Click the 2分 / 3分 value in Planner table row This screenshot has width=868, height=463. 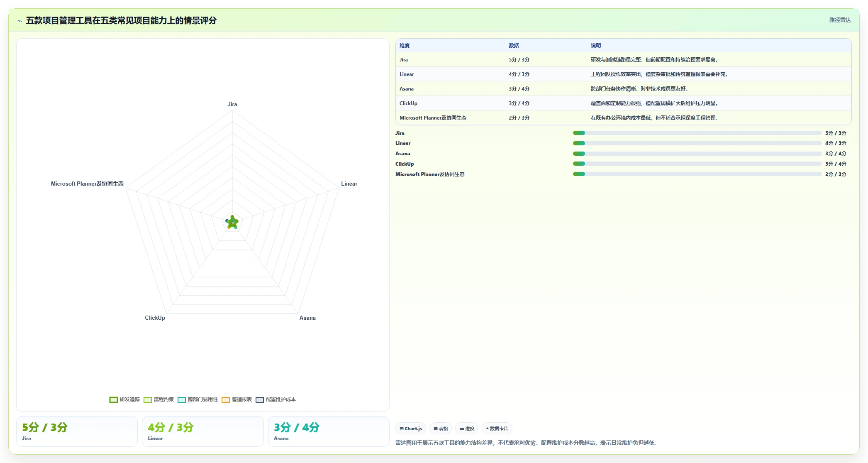pyautogui.click(x=519, y=118)
